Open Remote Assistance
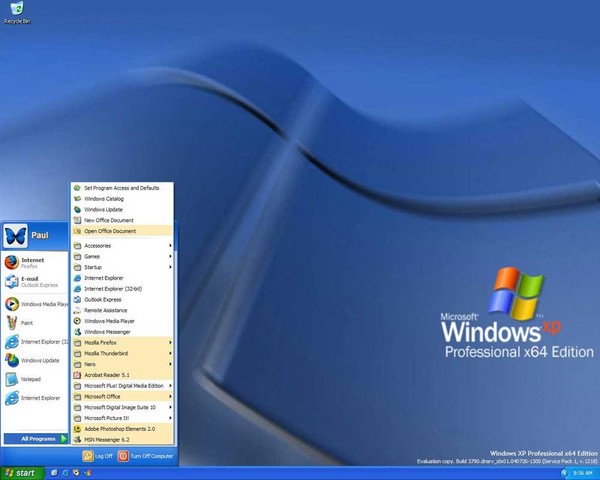 (122, 310)
